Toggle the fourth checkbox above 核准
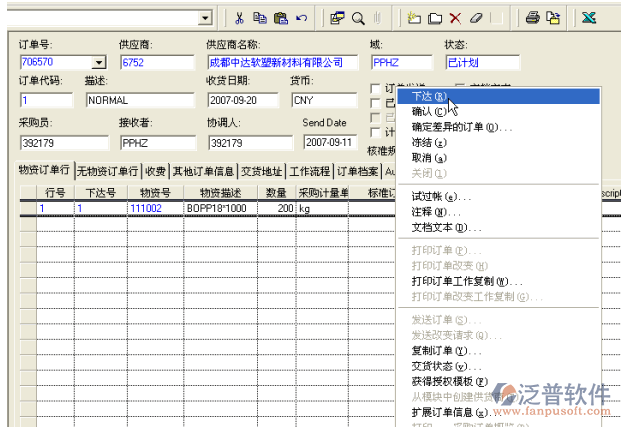 click(x=376, y=131)
